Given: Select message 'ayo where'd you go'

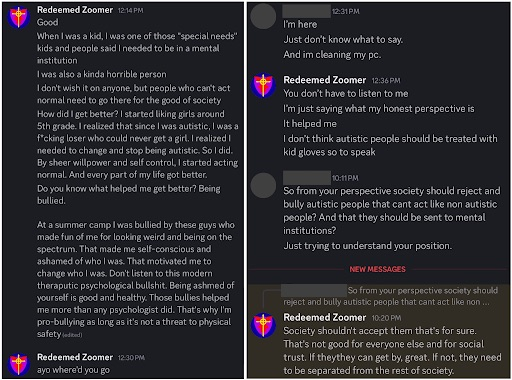Looking at the screenshot, I should pyautogui.click(x=73, y=370).
